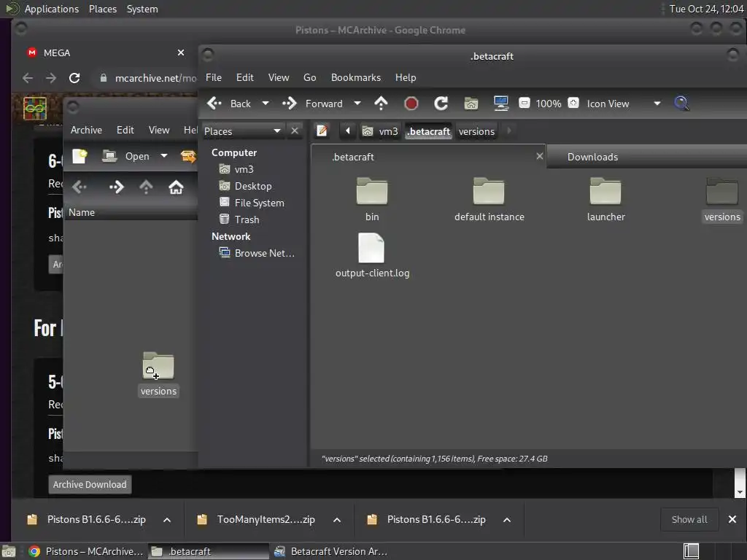Click versions path bar button
Viewport: 747px width, 560px height.
point(476,131)
